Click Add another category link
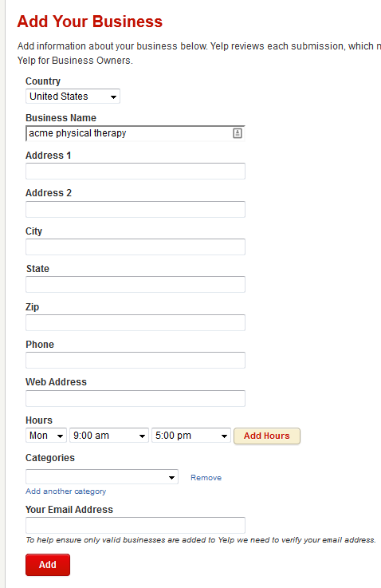 pyautogui.click(x=65, y=491)
